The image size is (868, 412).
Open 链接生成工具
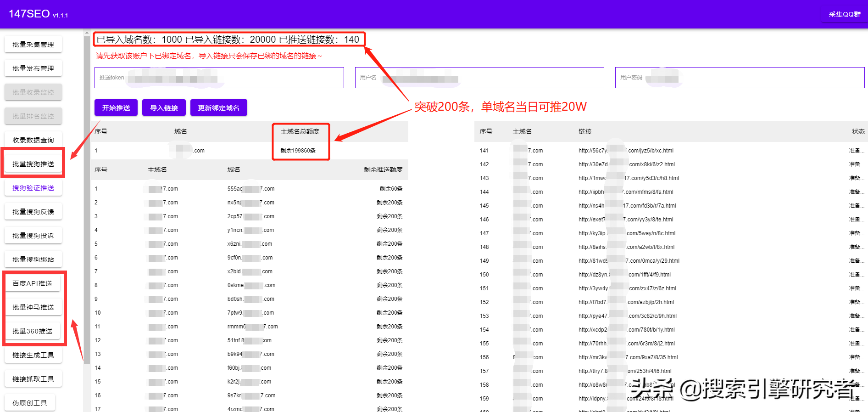tap(33, 355)
